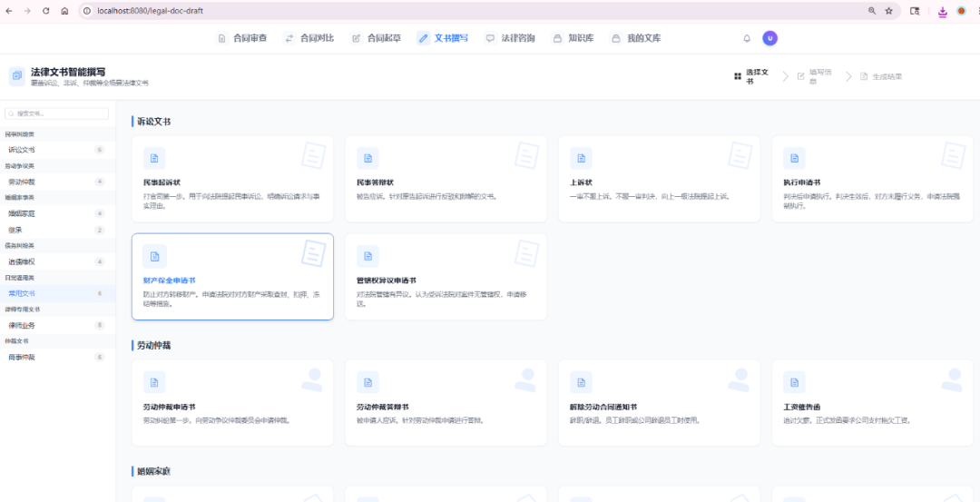Open the 法律咨询 navigation tab

pos(510,38)
